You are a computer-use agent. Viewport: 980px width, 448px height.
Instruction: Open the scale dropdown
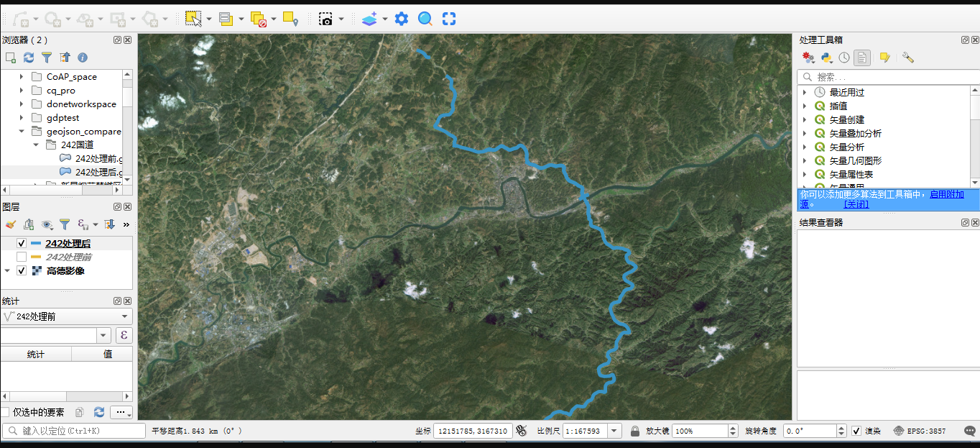[614, 431]
